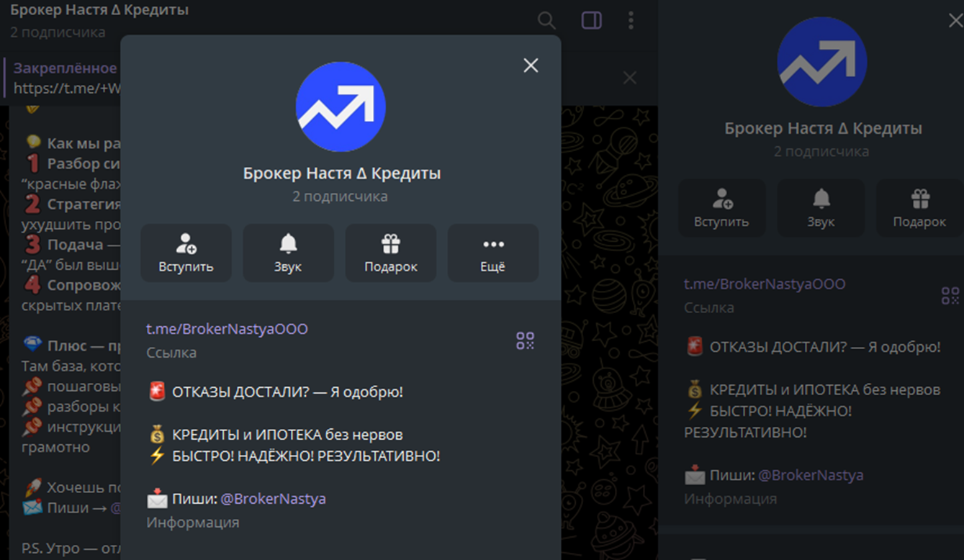This screenshot has height=560, width=964.
Task: Click the Вступить button in the popup dialog
Action: [186, 253]
